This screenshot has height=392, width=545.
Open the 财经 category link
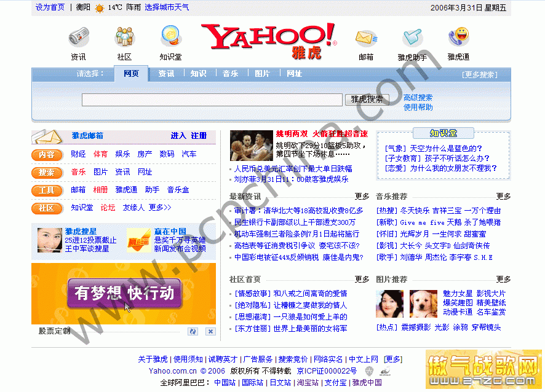pos(78,154)
